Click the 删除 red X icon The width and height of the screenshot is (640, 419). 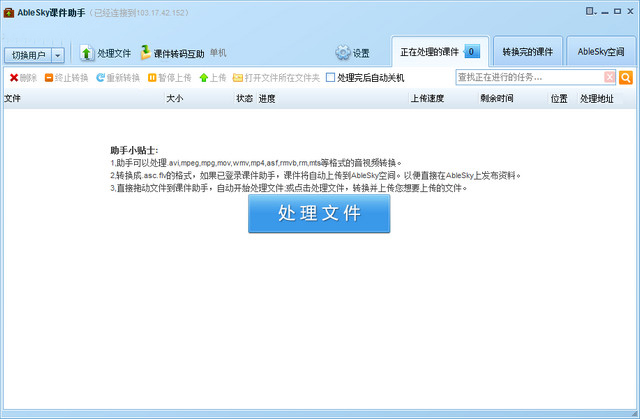pos(14,77)
